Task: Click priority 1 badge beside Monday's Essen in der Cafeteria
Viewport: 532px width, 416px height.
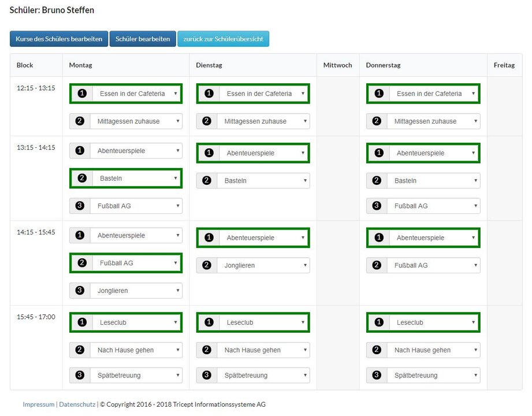Action: point(82,94)
